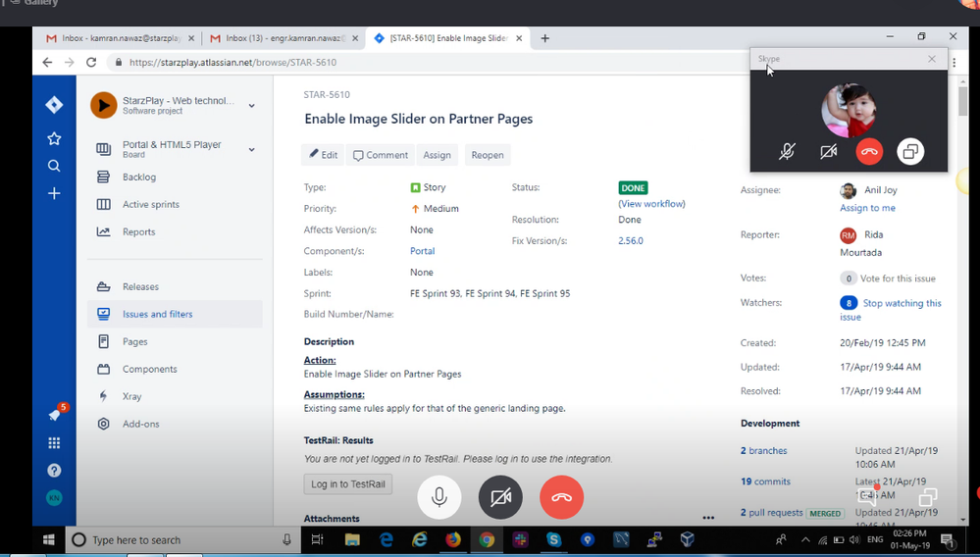Show hidden system tray icons

(x=805, y=540)
